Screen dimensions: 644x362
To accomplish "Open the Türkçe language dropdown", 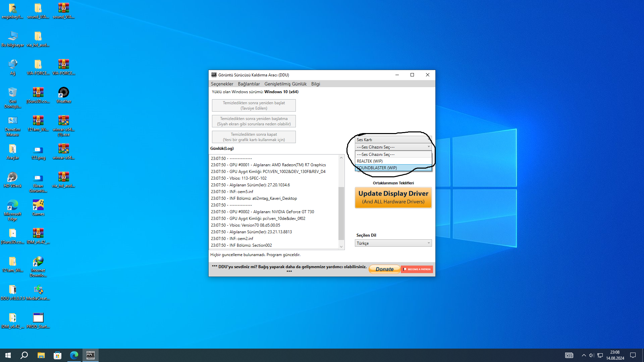I will pos(393,243).
